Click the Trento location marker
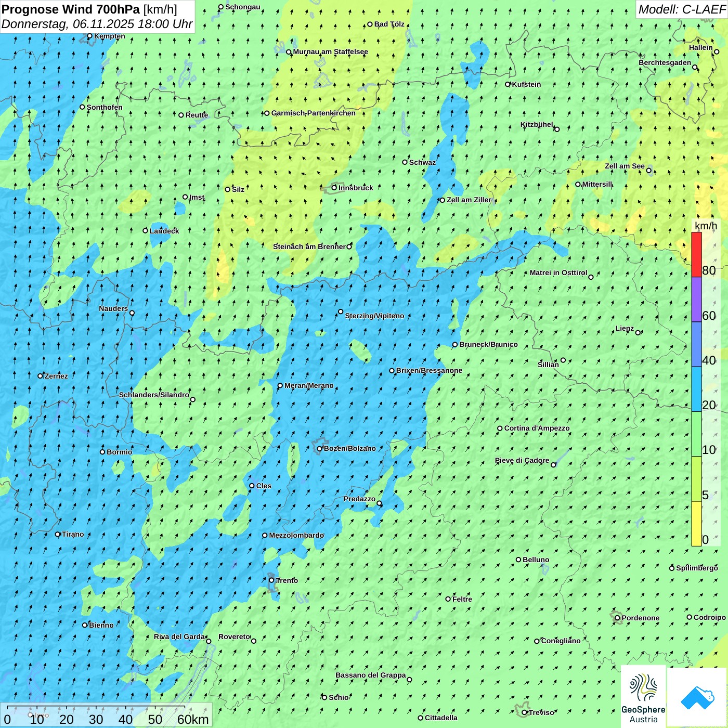The image size is (728, 728). pyautogui.click(x=271, y=580)
